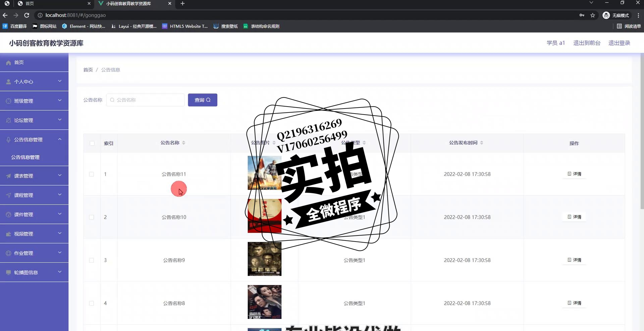Open new browser tab with plus

[x=182, y=3]
